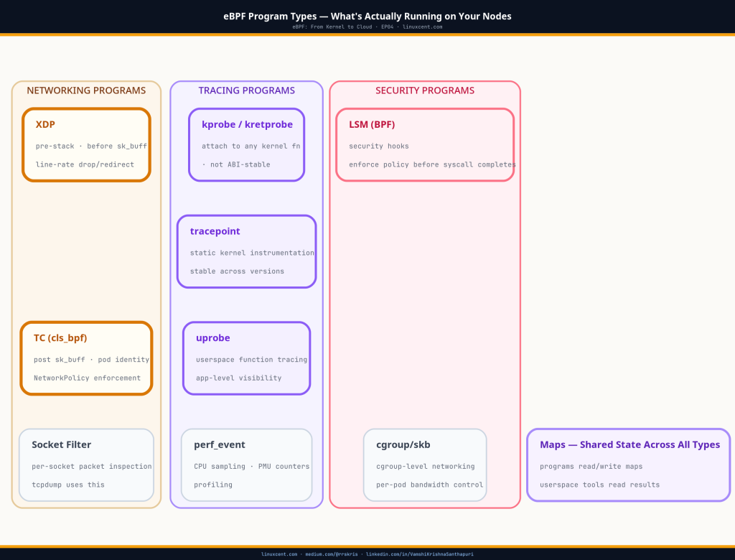Screen dimensions: 735x560
Task: Click 'enforce policy before syscall completes' line
Action: point(432,164)
